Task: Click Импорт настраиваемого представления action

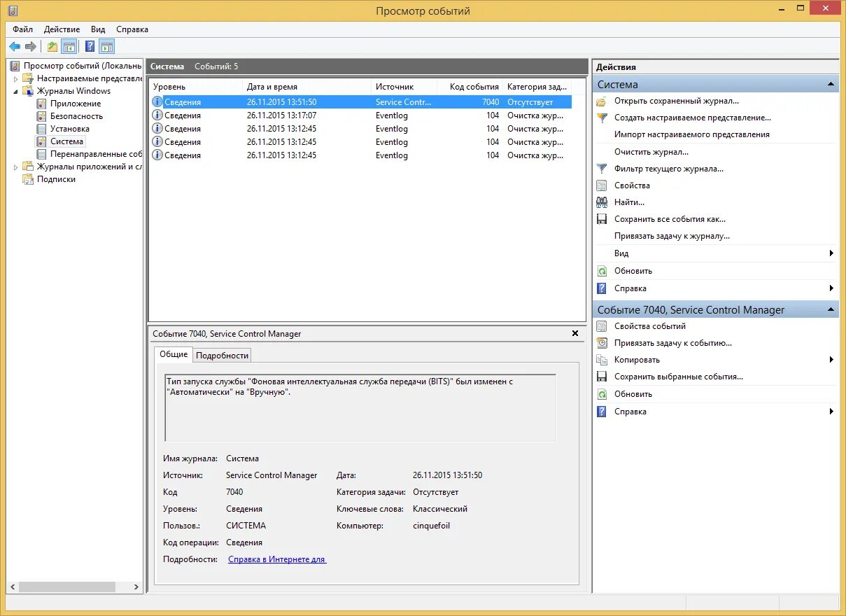Action: click(x=691, y=134)
